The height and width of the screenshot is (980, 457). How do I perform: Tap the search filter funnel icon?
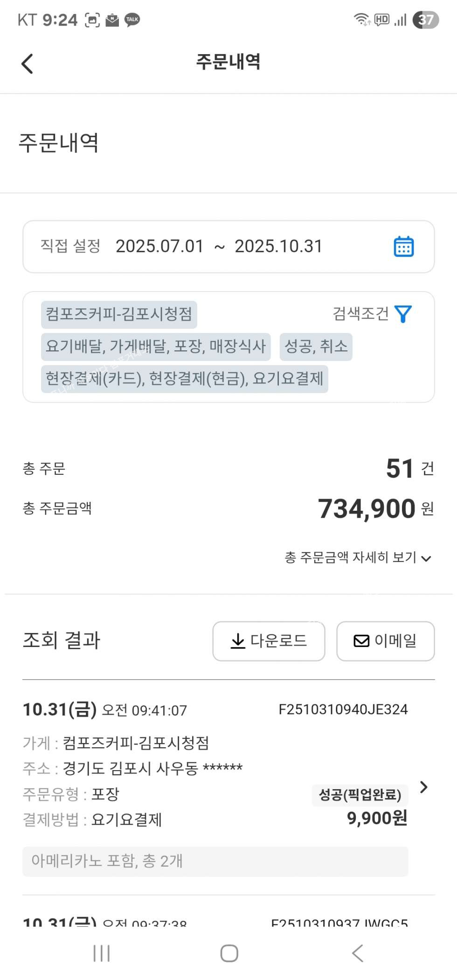click(x=403, y=314)
